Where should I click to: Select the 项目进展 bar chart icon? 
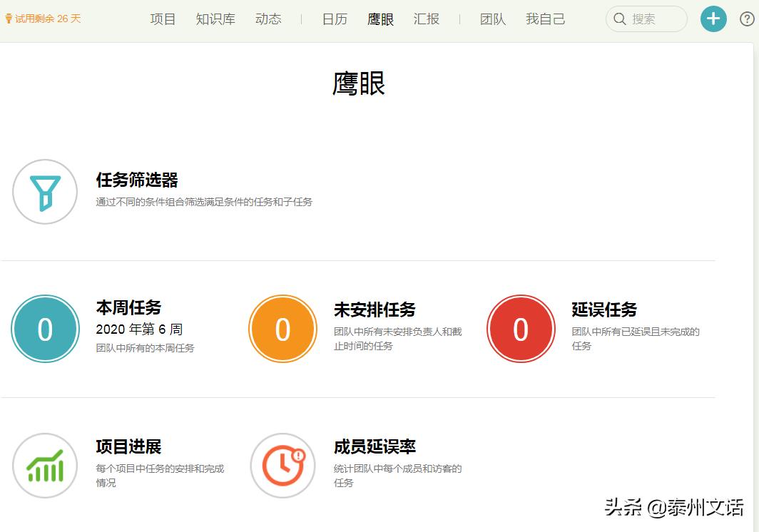pos(45,465)
